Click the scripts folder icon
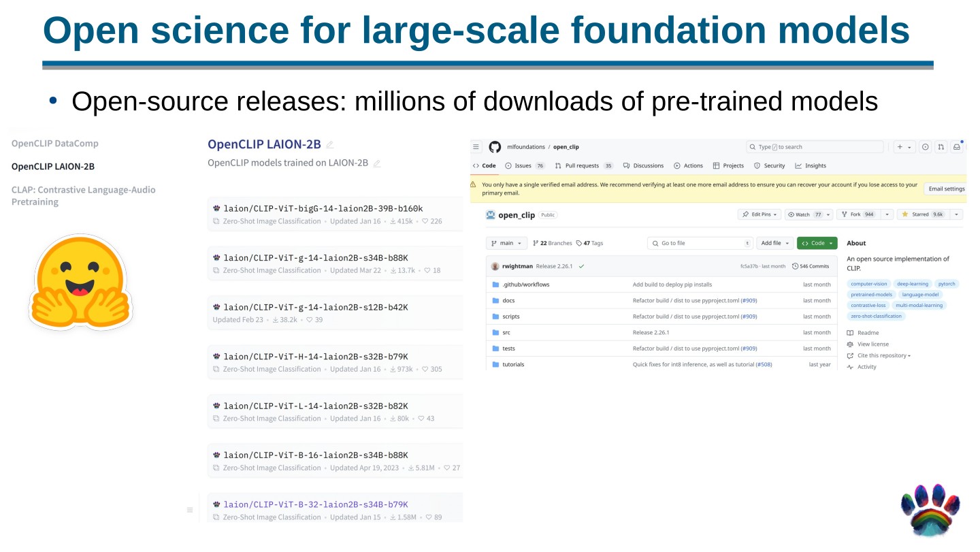This screenshot has height=552, width=980. (495, 316)
